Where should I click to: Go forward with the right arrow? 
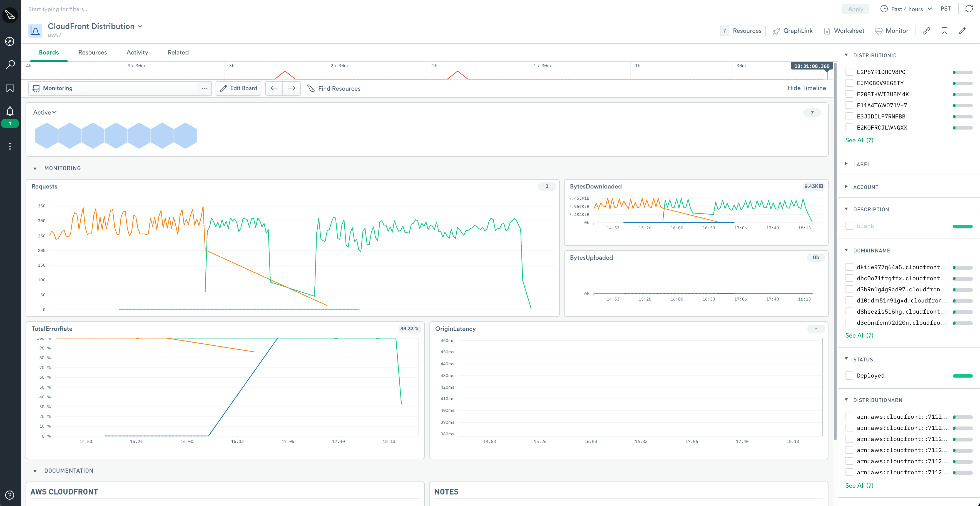291,88
